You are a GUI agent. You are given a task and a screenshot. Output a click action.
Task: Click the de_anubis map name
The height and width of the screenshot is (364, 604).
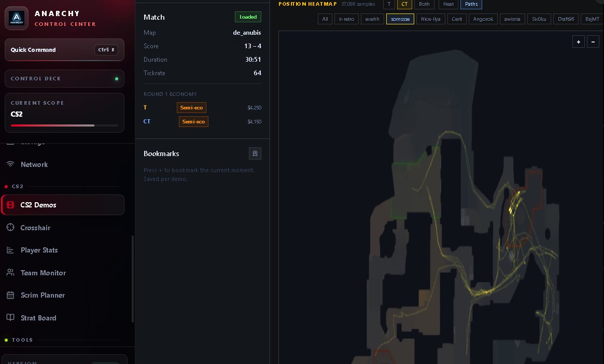(x=247, y=33)
